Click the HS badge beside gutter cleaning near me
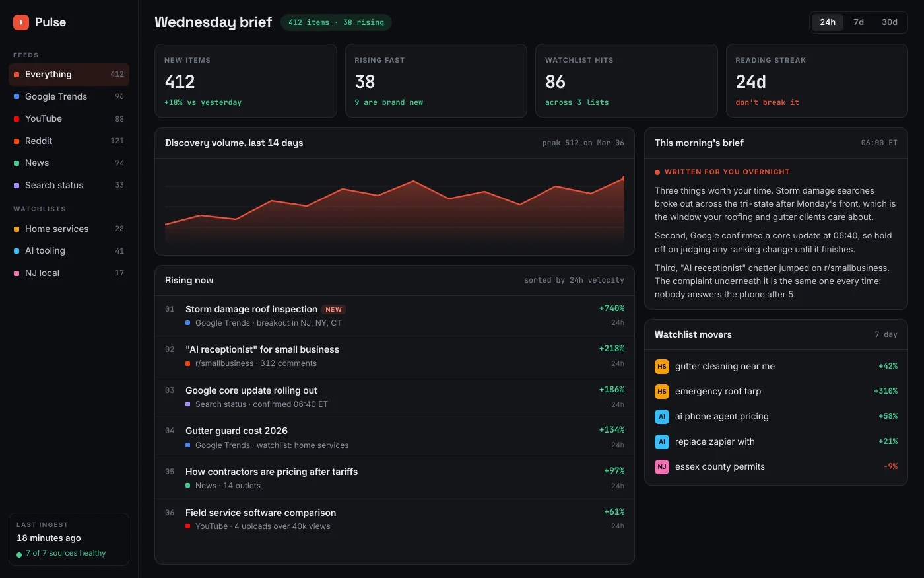This screenshot has height=578, width=924. (x=662, y=367)
